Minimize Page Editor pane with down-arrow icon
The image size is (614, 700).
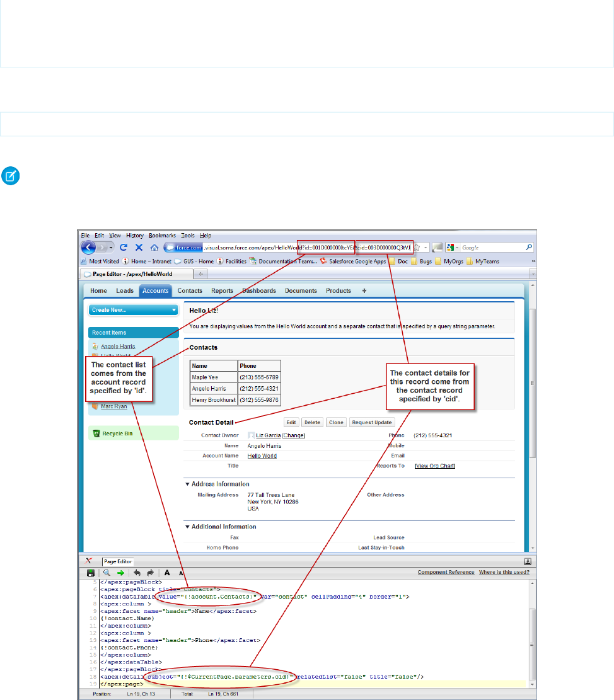click(528, 561)
